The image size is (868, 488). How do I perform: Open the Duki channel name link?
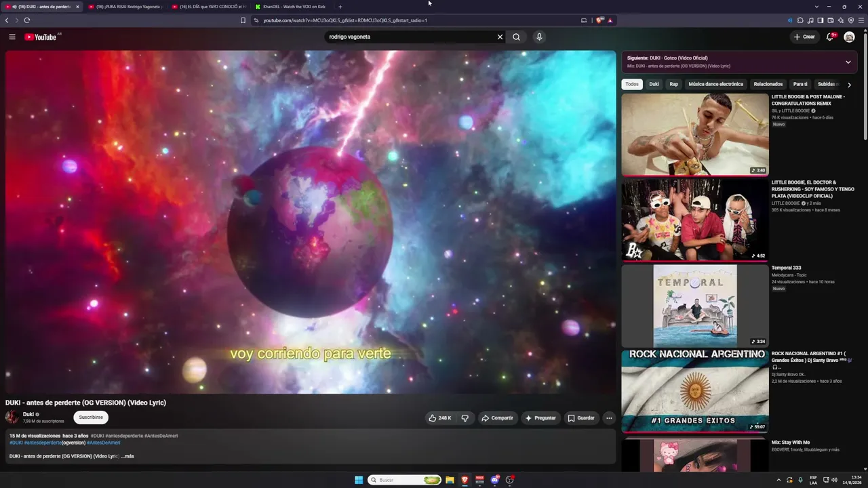coord(28,414)
